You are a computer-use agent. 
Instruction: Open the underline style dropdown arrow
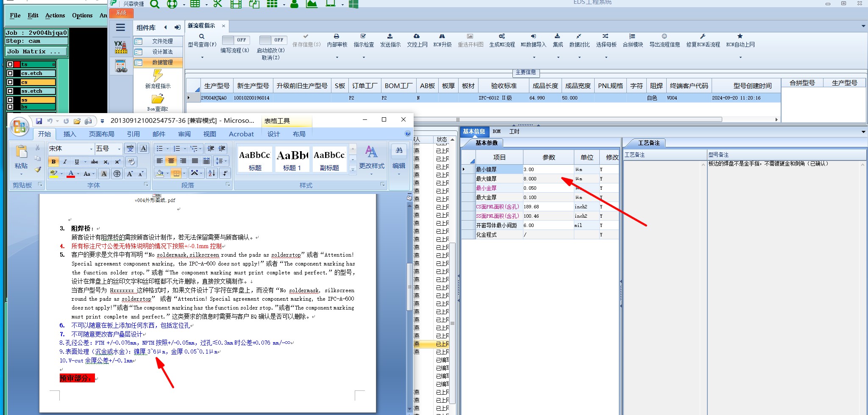[85, 162]
